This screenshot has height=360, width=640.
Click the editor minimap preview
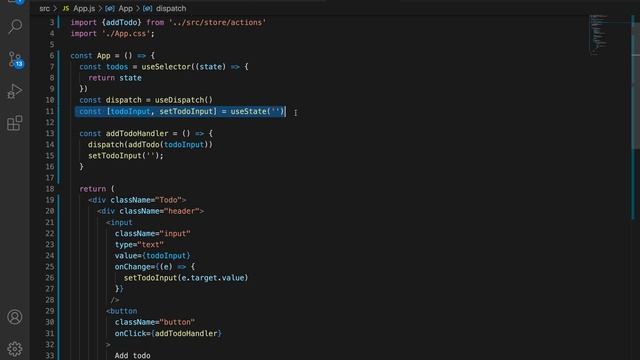point(598,35)
